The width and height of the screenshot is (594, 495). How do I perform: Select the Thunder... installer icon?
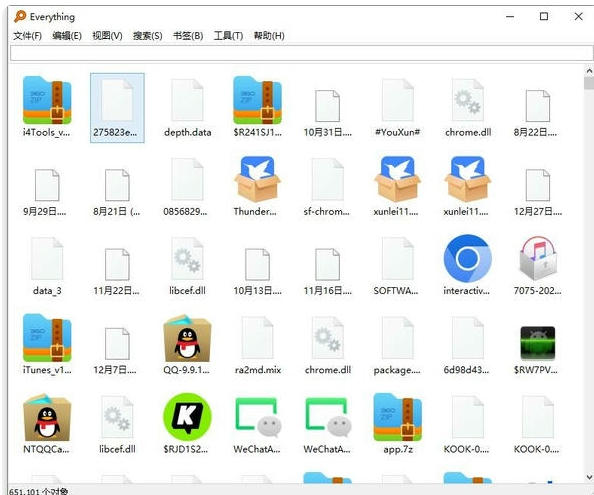[x=257, y=179]
